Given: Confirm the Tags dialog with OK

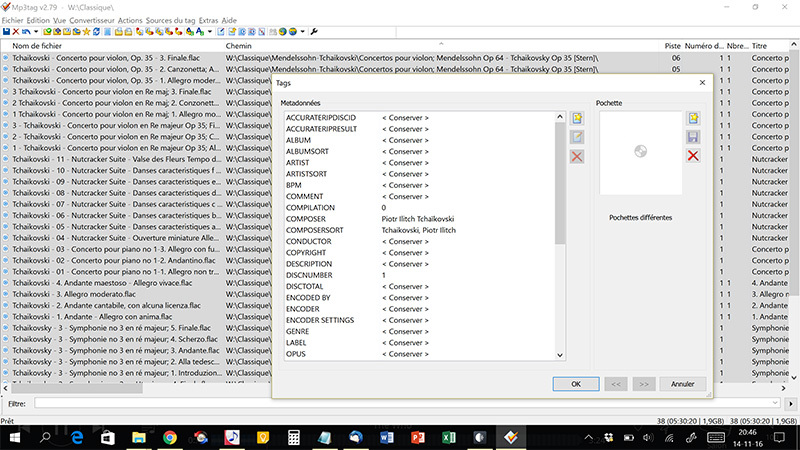Looking at the screenshot, I should (x=576, y=384).
